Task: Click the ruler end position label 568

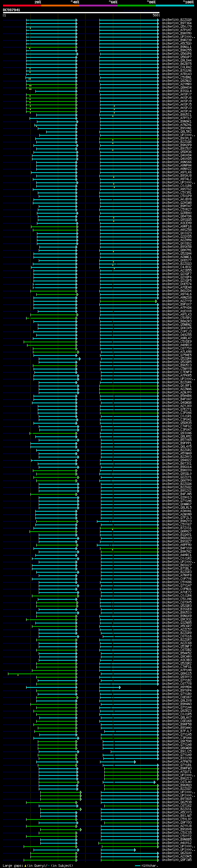Action: (155, 15)
